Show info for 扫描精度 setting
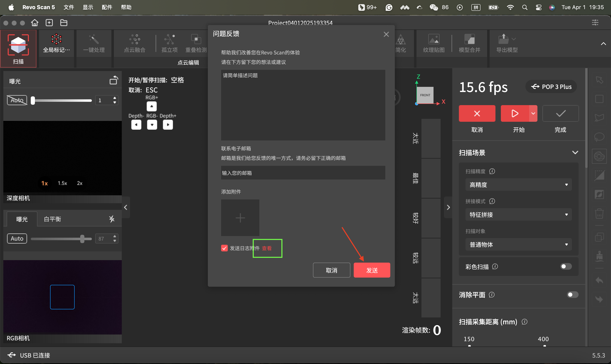This screenshot has width=611, height=364. tap(492, 171)
